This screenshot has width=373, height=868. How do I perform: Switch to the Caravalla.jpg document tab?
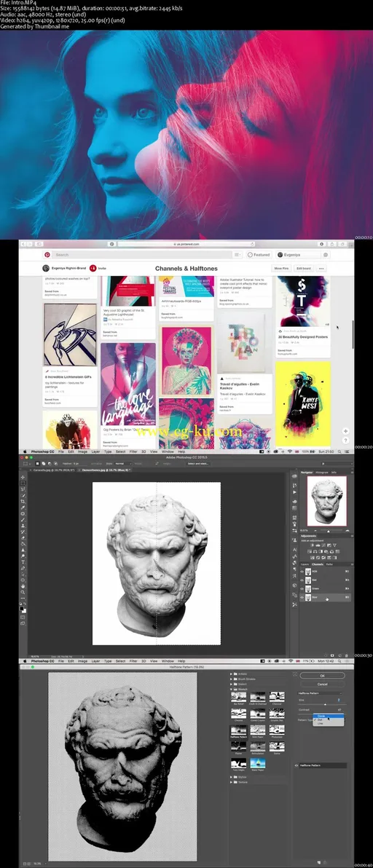pyautogui.click(x=54, y=470)
